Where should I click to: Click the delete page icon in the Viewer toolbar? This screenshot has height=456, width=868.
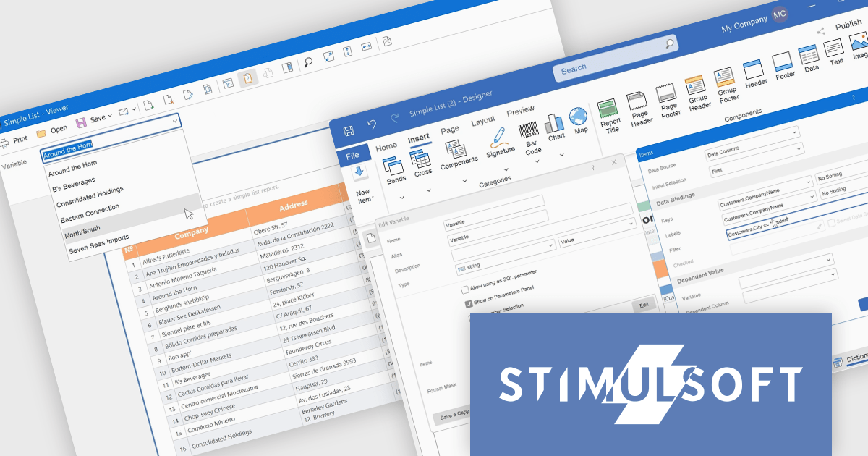(x=167, y=100)
